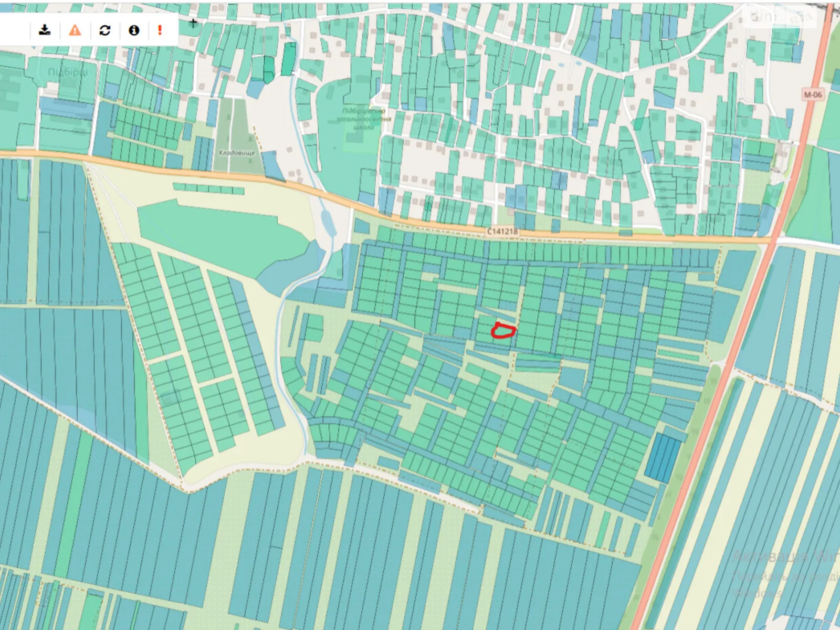Select the red-outlined land parcel

[503, 331]
